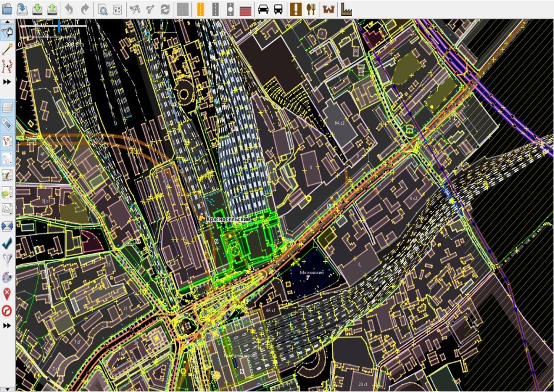This screenshot has width=554, height=392.
Task: Select the factory preset icon
Action: click(x=347, y=9)
